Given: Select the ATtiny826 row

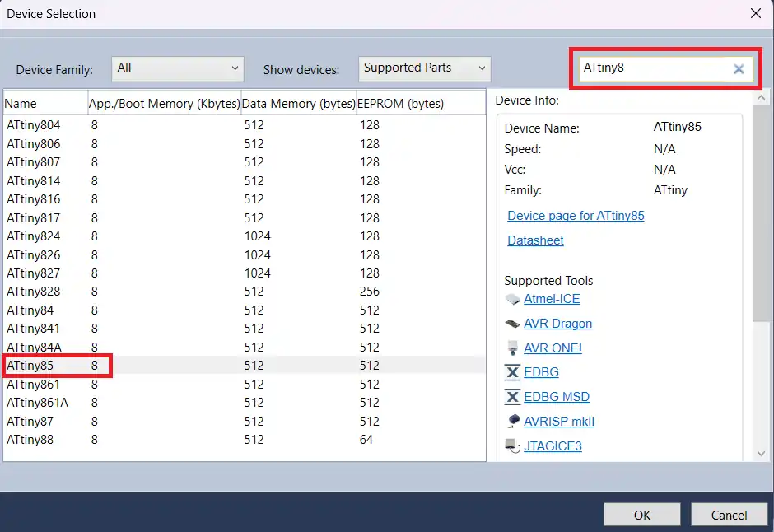Looking at the screenshot, I should point(245,255).
